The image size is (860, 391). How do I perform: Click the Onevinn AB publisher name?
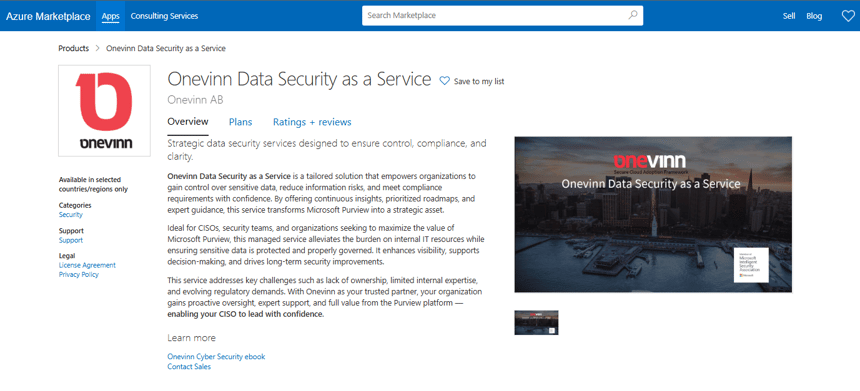pos(195,100)
